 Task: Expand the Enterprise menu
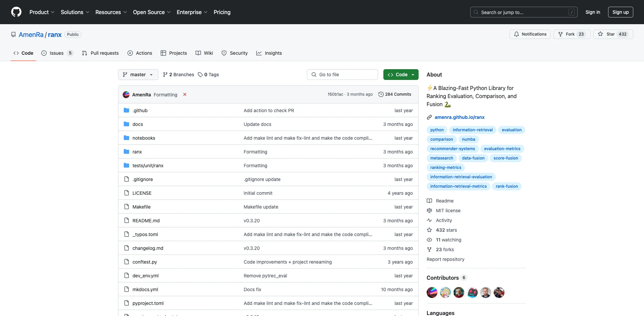pyautogui.click(x=192, y=12)
